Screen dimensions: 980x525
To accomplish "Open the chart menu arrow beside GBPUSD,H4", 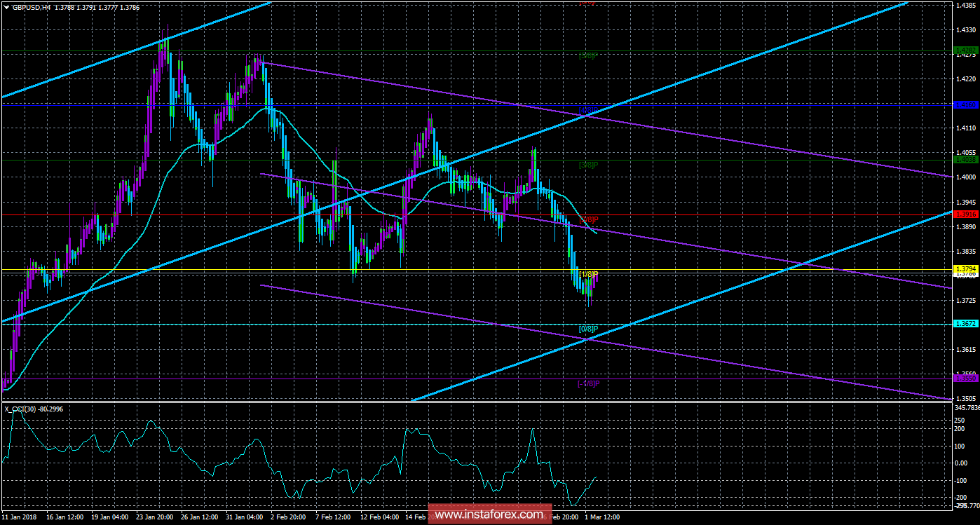I will tap(6, 7).
